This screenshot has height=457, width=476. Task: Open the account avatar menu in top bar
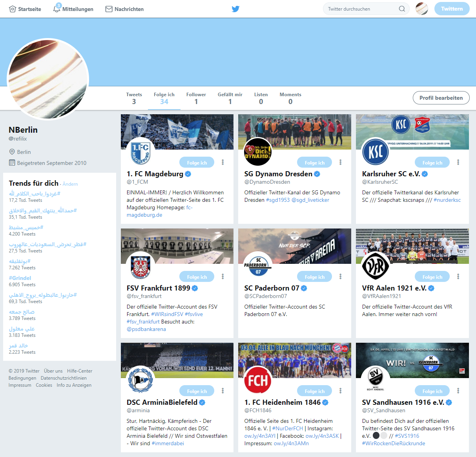pos(422,9)
